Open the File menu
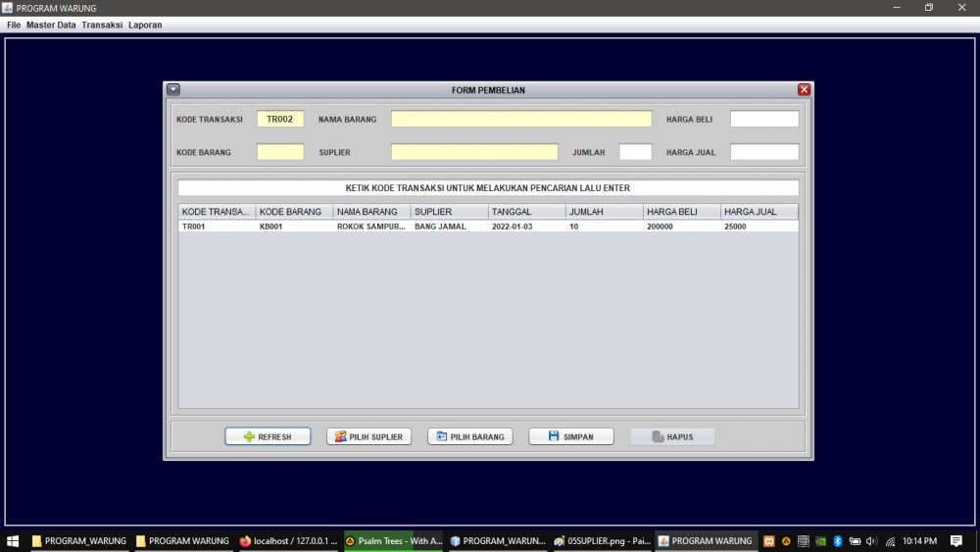 coord(14,25)
